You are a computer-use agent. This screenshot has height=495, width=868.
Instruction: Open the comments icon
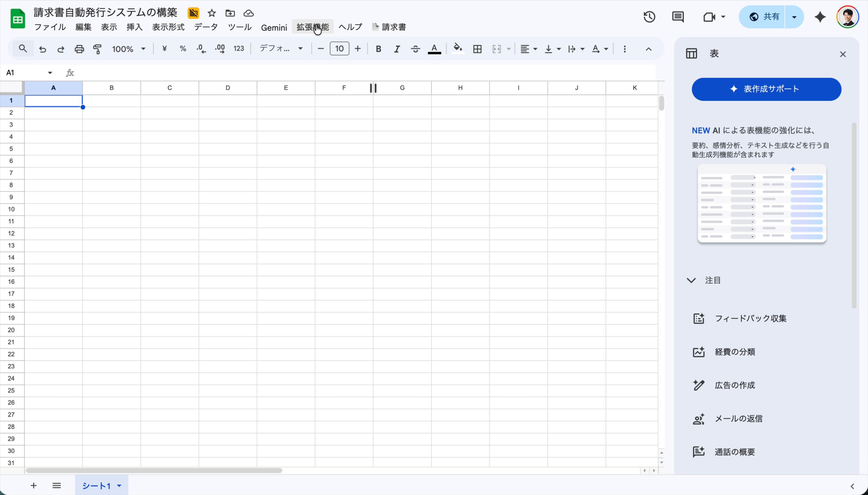pos(678,17)
